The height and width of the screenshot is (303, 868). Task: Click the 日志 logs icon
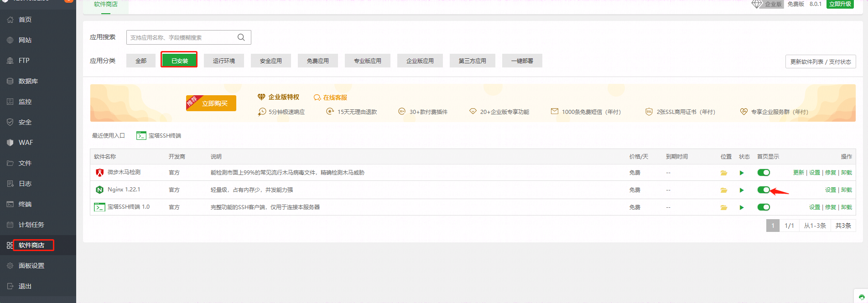tap(10, 184)
